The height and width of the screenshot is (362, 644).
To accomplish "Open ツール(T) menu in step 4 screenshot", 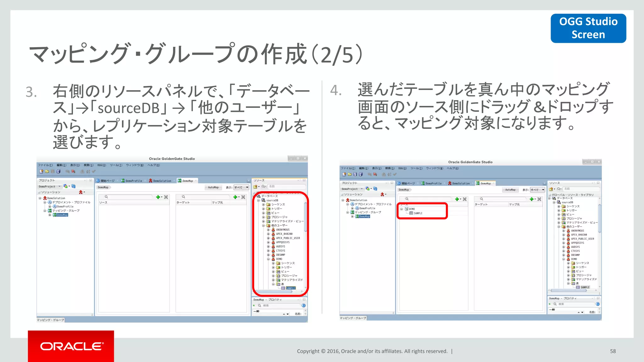I will pyautogui.click(x=416, y=168).
